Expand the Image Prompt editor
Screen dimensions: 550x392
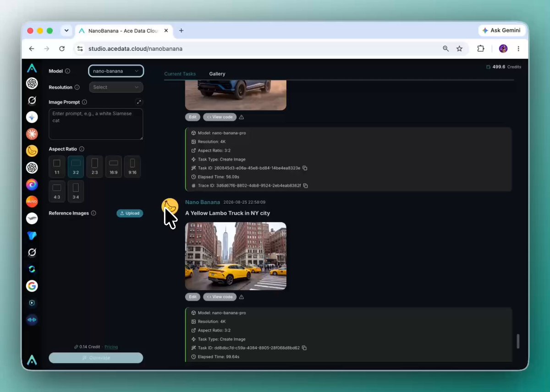coord(139,102)
